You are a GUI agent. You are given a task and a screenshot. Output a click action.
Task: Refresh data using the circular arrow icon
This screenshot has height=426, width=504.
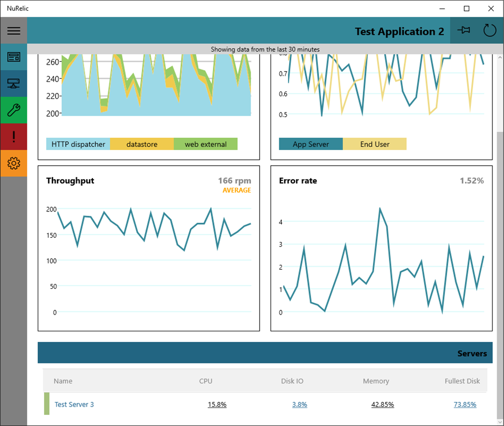pos(490,31)
